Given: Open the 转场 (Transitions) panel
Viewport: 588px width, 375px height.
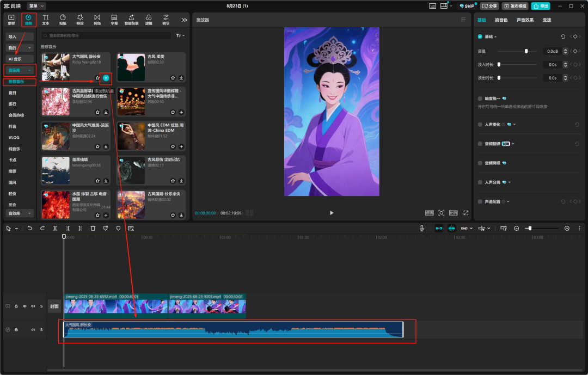Looking at the screenshot, I should pyautogui.click(x=97, y=20).
